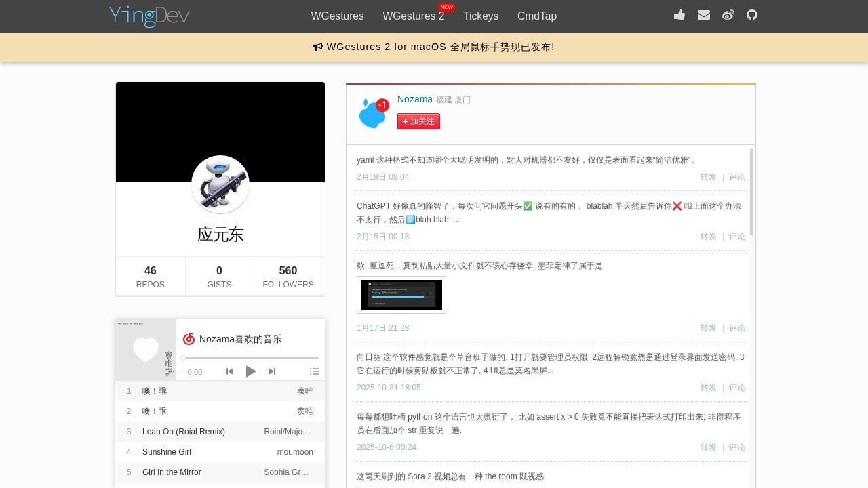
Task: Skip to next track
Action: coord(272,371)
